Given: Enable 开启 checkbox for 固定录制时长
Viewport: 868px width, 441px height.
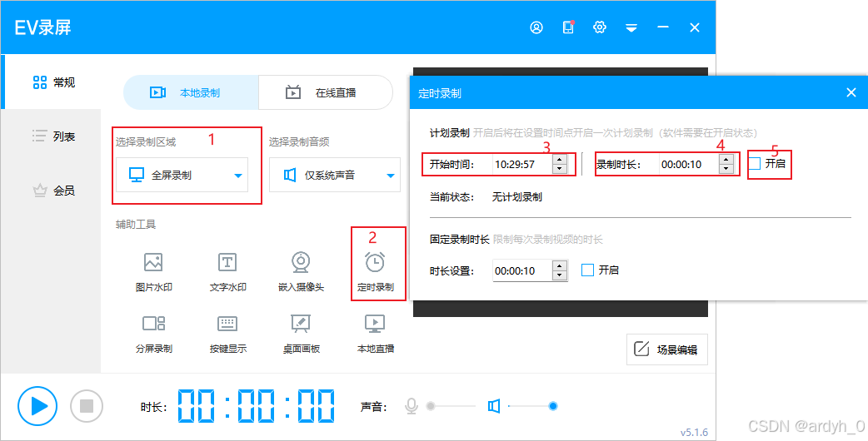Looking at the screenshot, I should pos(587,270).
